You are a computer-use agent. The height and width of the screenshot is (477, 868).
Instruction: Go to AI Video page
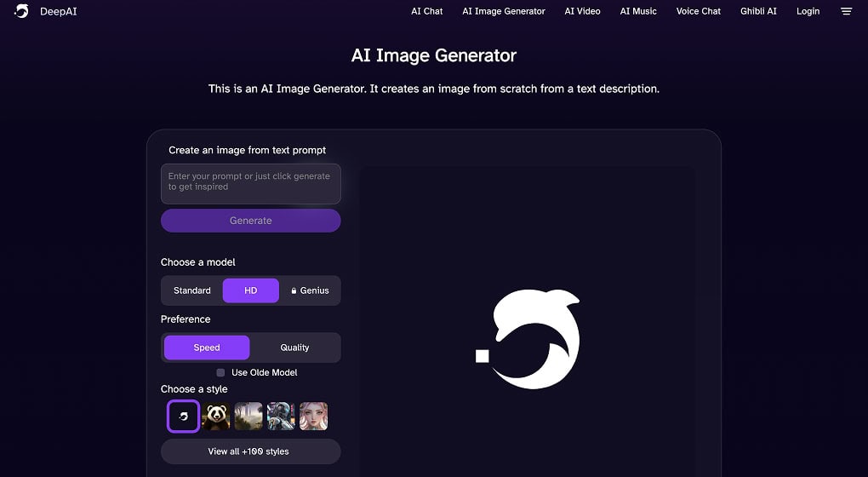coord(582,11)
